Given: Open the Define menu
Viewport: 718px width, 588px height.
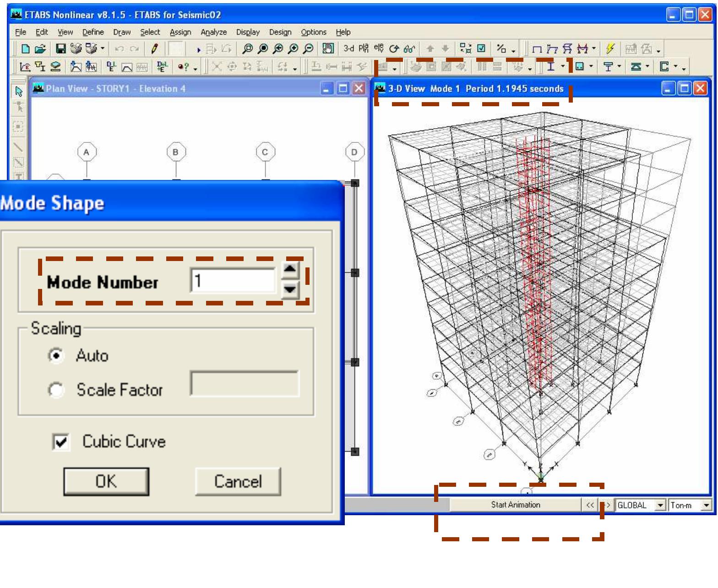Looking at the screenshot, I should click(x=93, y=32).
